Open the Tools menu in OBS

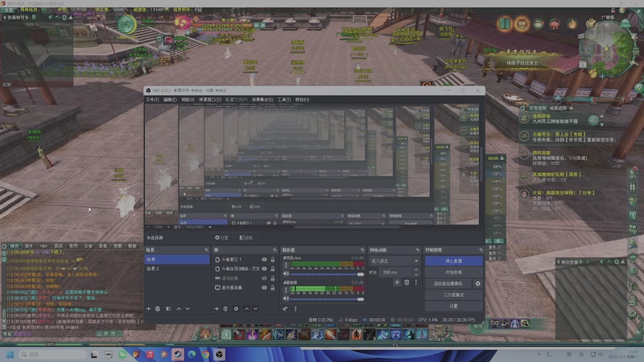point(284,100)
